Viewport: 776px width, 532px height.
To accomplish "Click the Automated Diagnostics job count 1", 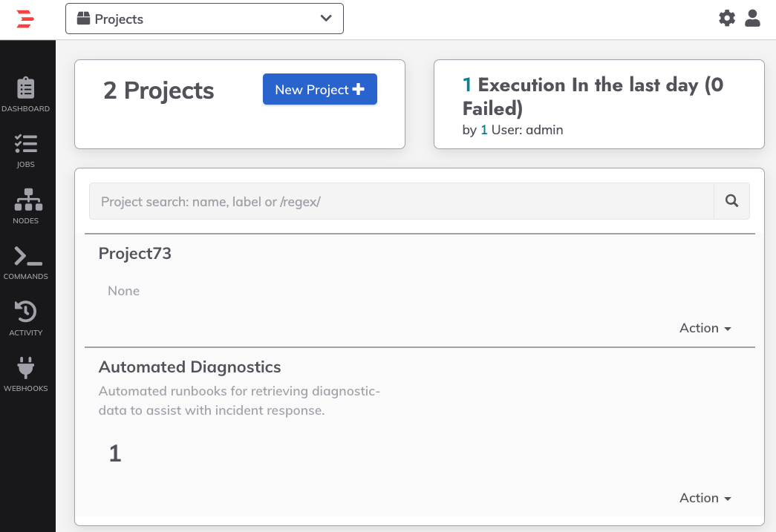I will (x=115, y=453).
